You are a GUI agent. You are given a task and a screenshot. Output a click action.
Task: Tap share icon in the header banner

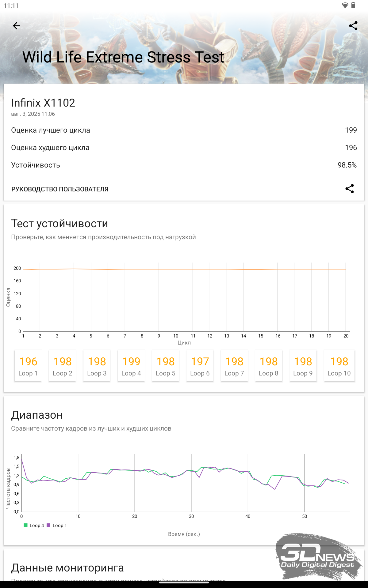[353, 26]
